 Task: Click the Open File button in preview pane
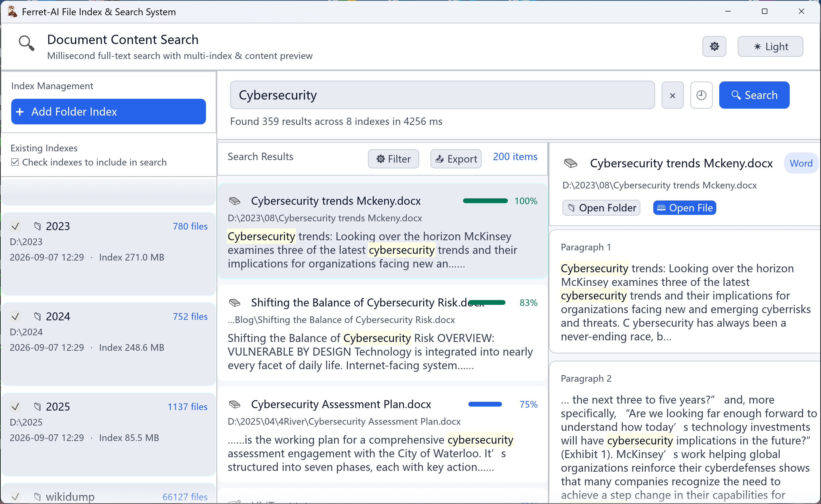[x=684, y=208]
